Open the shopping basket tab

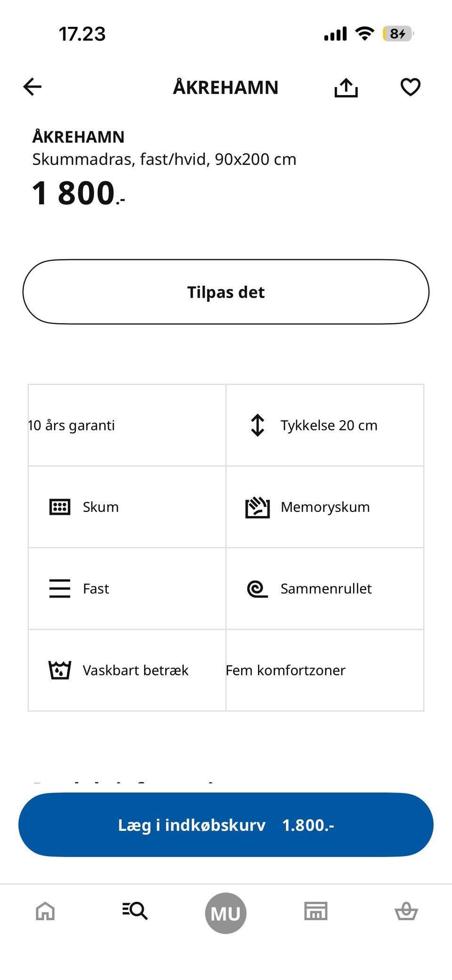pos(406,911)
